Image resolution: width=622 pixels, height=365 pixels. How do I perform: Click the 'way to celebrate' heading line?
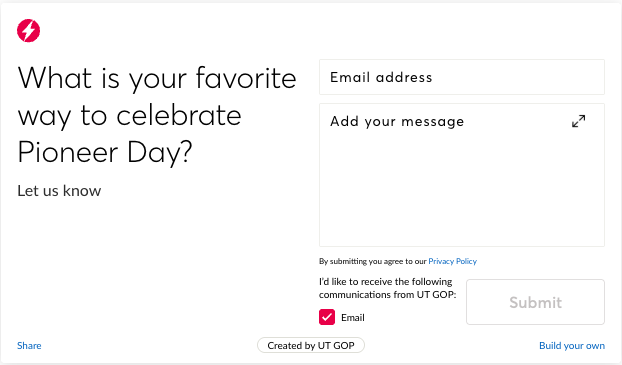(x=129, y=115)
